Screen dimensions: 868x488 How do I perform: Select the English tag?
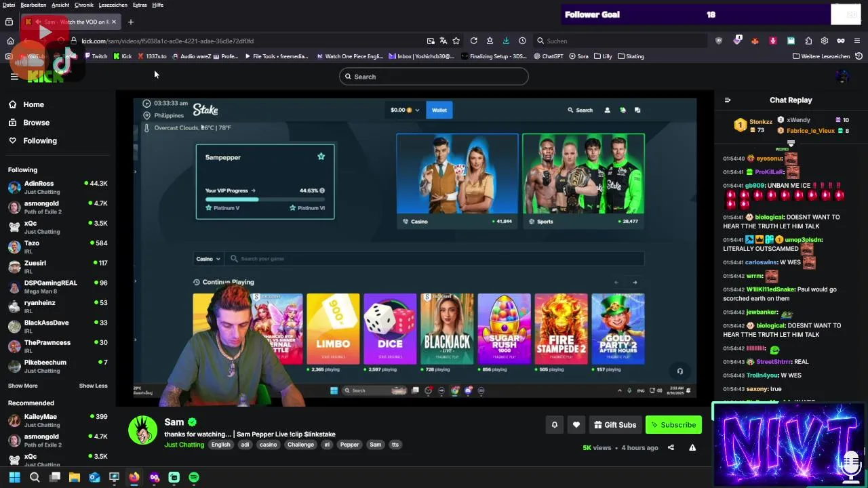pos(220,445)
